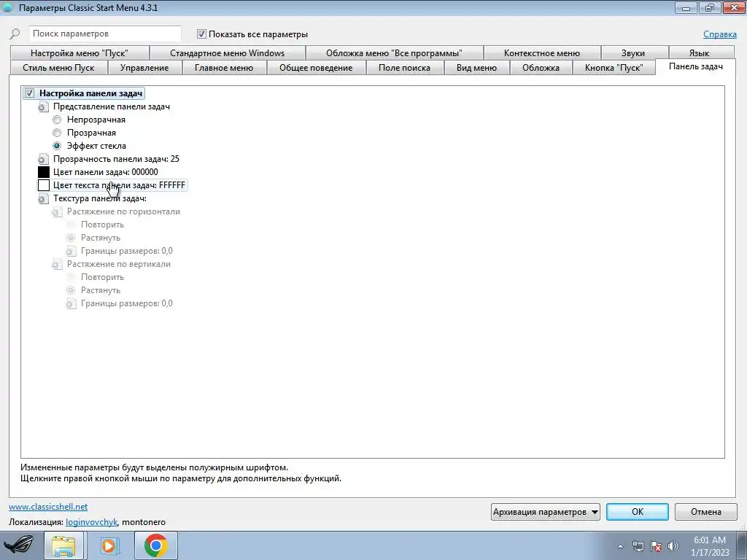Click the Цвет панели задач: 000000 label
The height and width of the screenshot is (560, 747).
click(x=106, y=172)
